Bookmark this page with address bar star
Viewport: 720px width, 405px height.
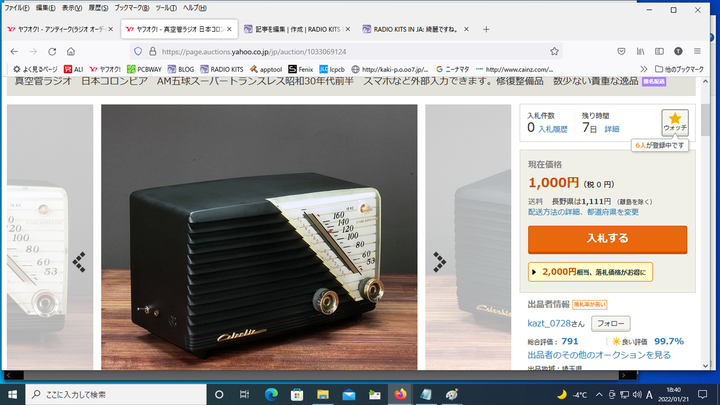click(554, 51)
